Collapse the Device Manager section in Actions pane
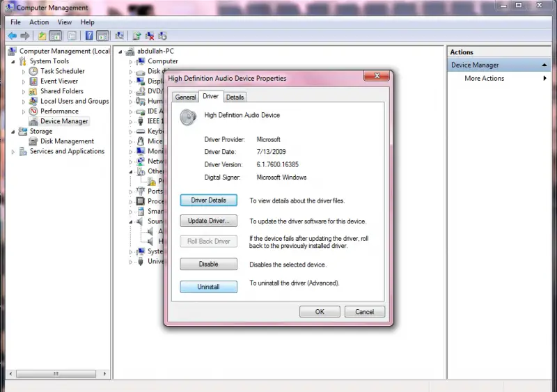The height and width of the screenshot is (392, 557). pos(544,65)
